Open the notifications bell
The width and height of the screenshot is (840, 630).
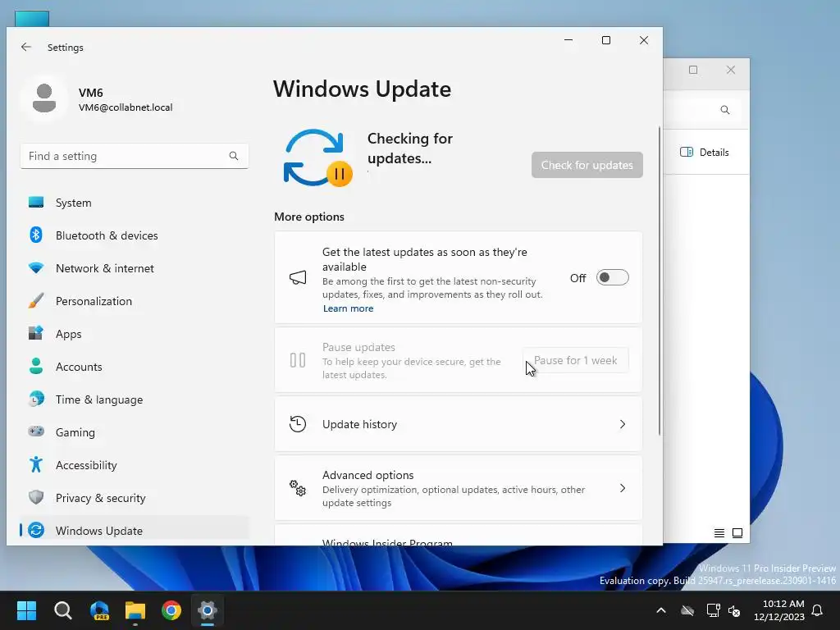tap(817, 610)
